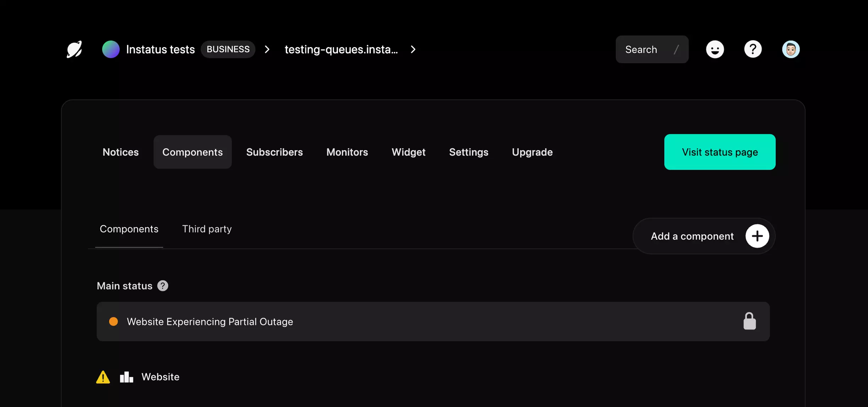Viewport: 868px width, 407px height.
Task: Open the Monitors tab
Action: 347,152
